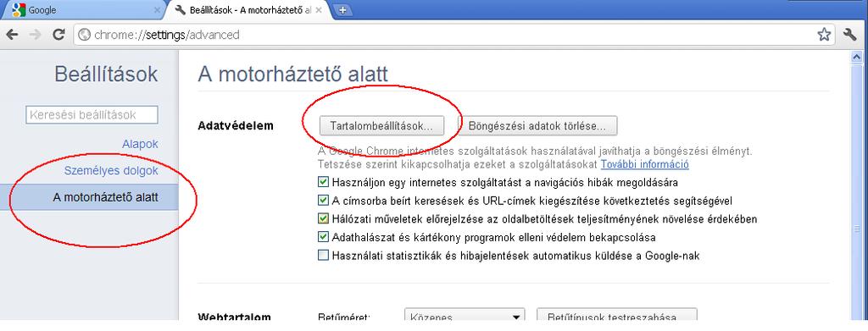Screen dimensions: 868x331
Task: Select A motorháztető alatt in sidebar
Action: 89,197
